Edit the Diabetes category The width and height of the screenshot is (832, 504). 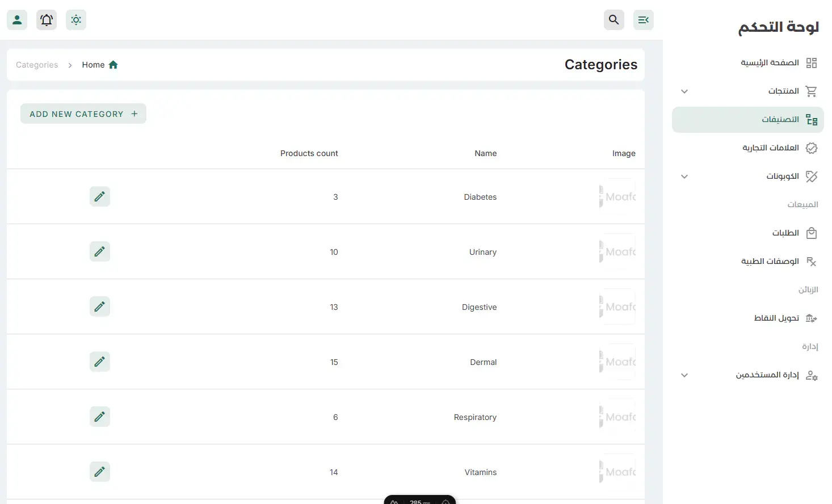tap(100, 196)
